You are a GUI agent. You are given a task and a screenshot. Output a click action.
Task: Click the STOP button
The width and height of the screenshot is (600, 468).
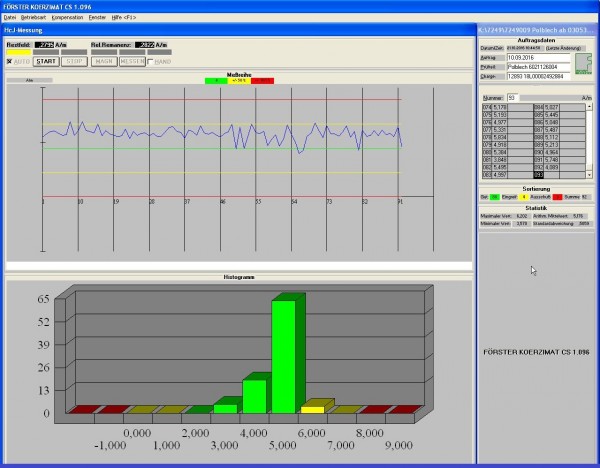(74, 62)
